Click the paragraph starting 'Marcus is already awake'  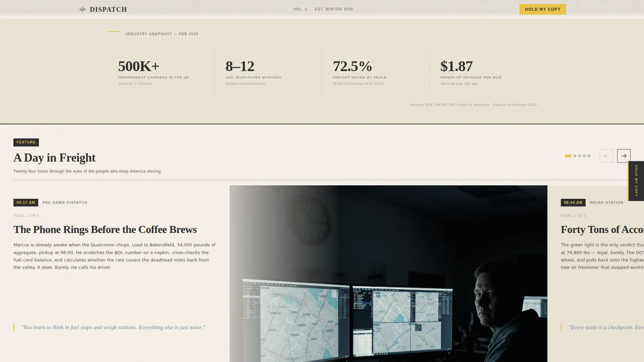pos(114,256)
